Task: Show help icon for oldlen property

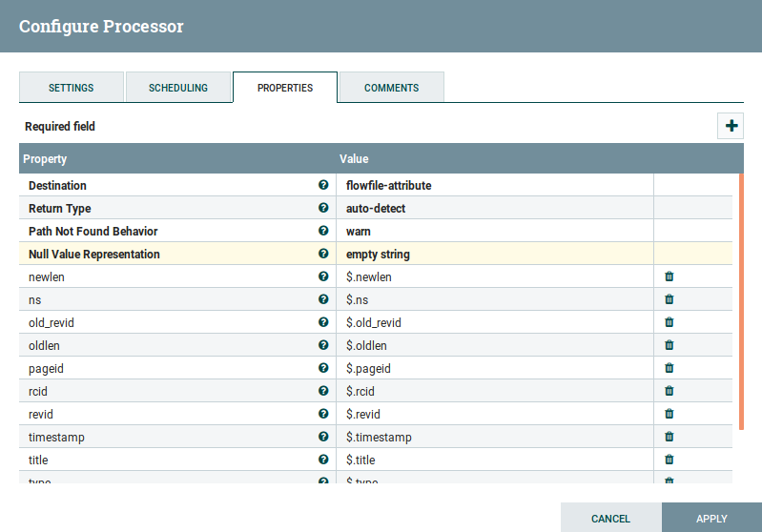Action: coord(323,345)
